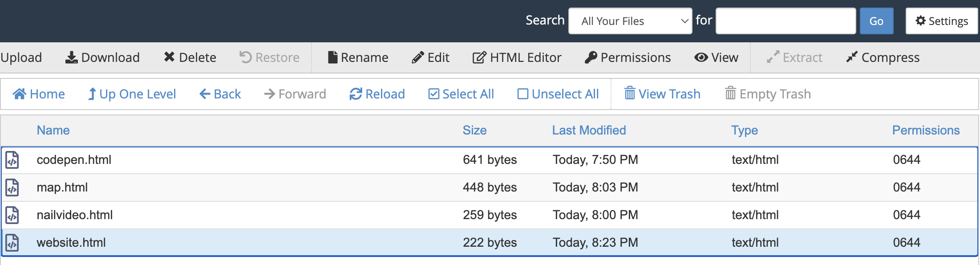Viewport: 980px width, 265px height.
Task: Select the map.html file row
Action: point(490,188)
